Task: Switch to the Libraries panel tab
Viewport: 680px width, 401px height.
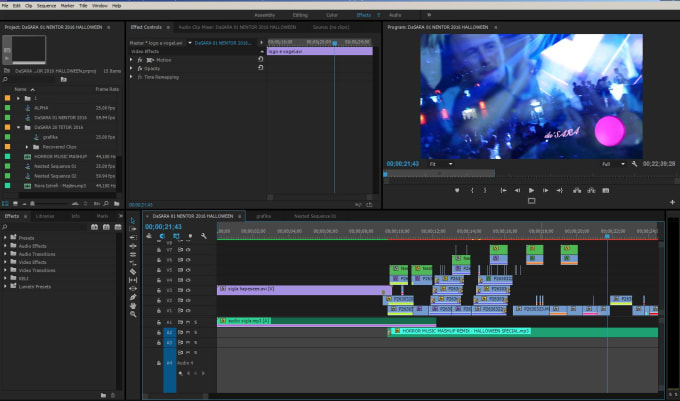Action: click(45, 216)
